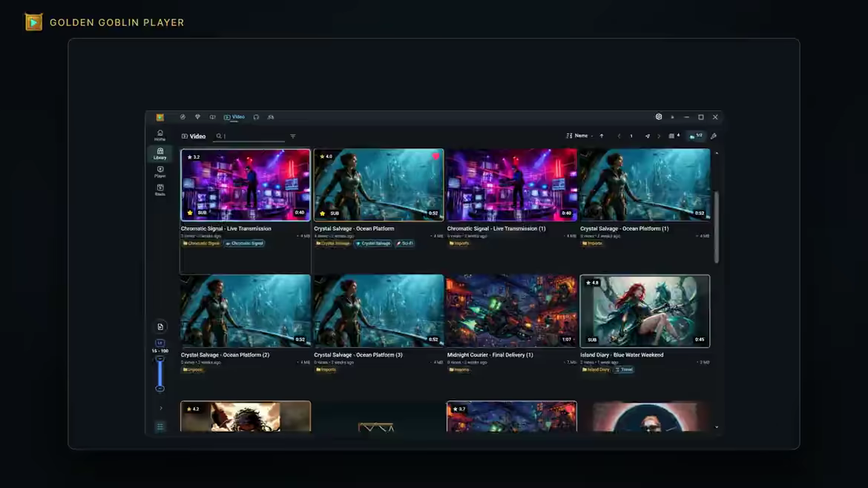
Task: Open the Player section in the sidebar
Action: point(160,171)
